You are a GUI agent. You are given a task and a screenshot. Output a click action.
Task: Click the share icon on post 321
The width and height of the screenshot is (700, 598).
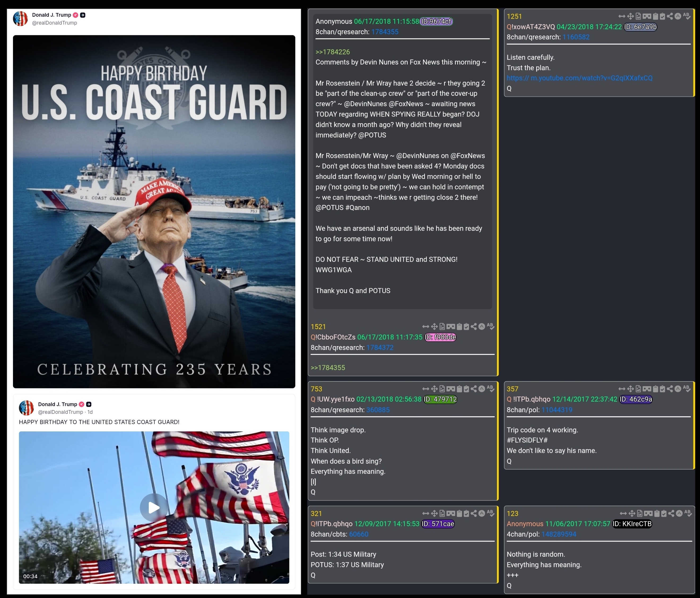(x=474, y=514)
